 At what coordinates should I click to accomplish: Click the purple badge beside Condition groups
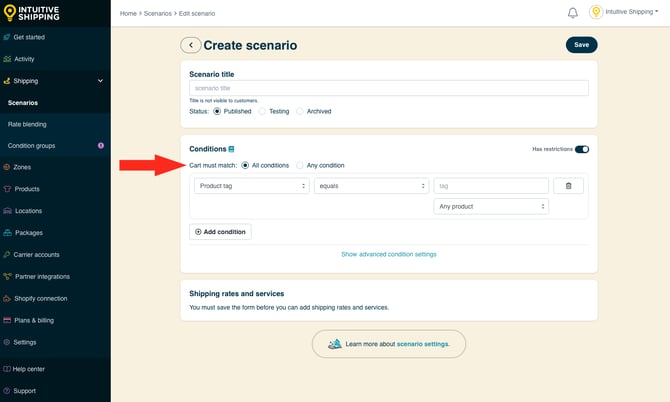tap(101, 146)
